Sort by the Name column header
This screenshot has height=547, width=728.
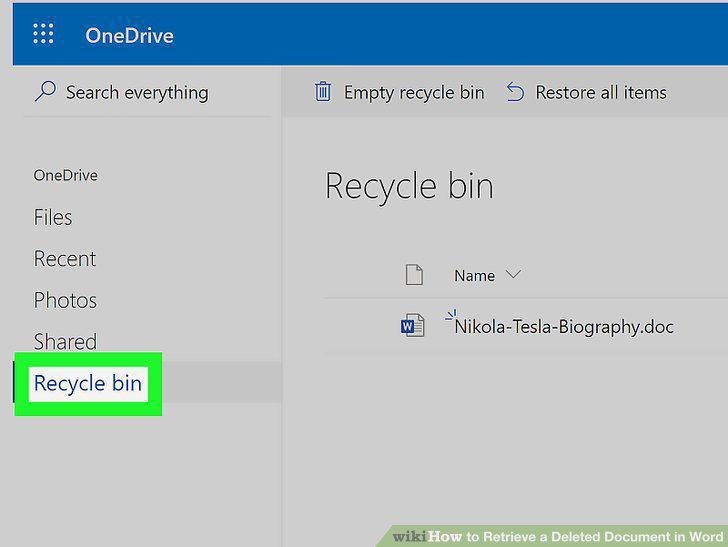point(474,276)
